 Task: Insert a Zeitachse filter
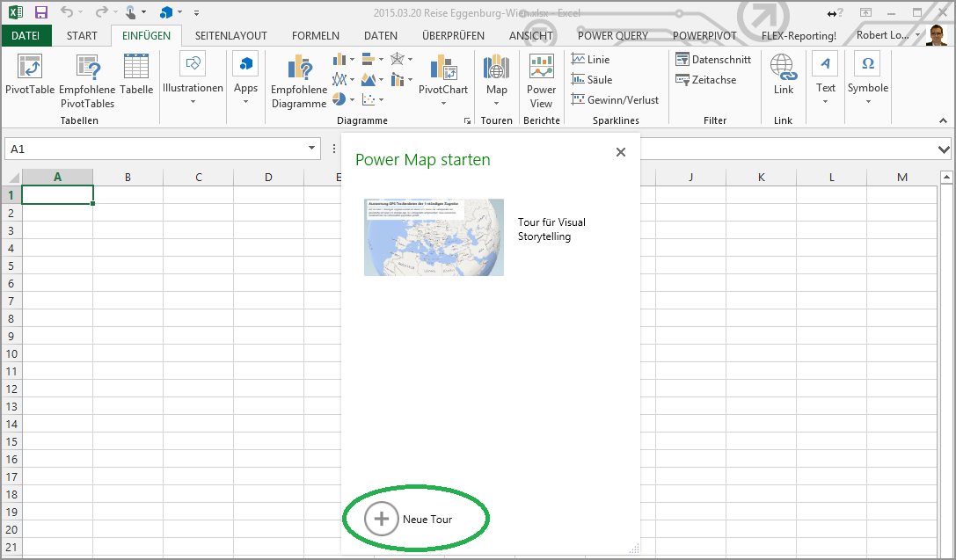click(x=706, y=80)
